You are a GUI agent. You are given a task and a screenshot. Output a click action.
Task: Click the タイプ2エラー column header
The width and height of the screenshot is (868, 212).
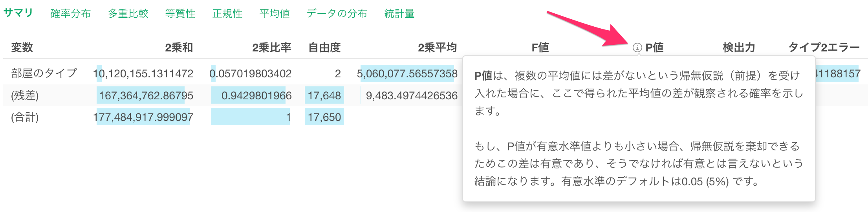click(824, 48)
